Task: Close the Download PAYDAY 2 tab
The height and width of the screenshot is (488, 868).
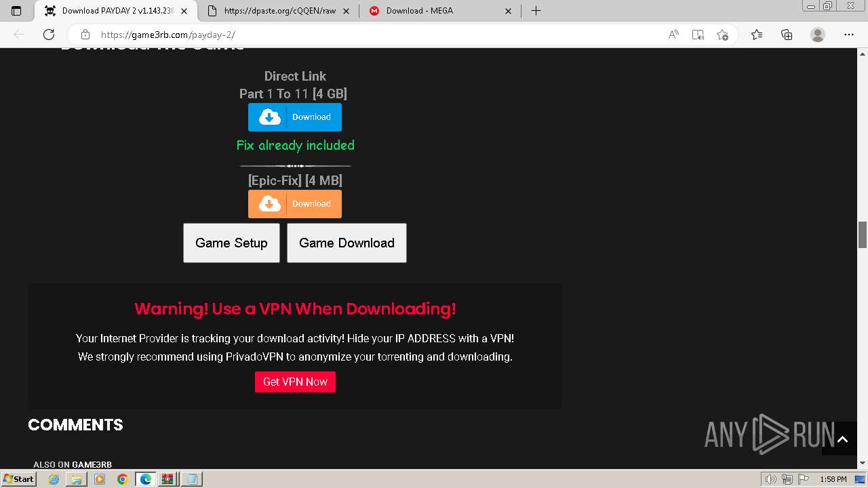Action: [x=184, y=11]
